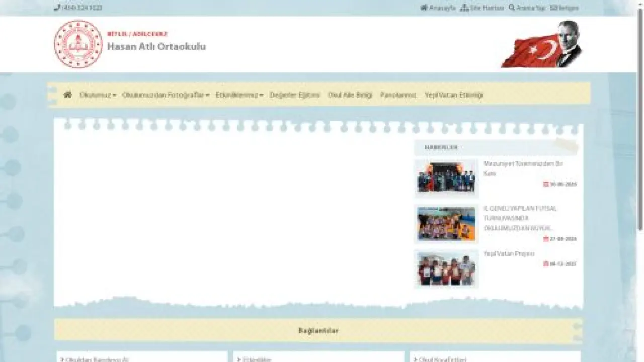Expand the Okulumuzdan Fotoğraflar dropdown menu
Viewport: 644px width, 362px height.
point(166,95)
